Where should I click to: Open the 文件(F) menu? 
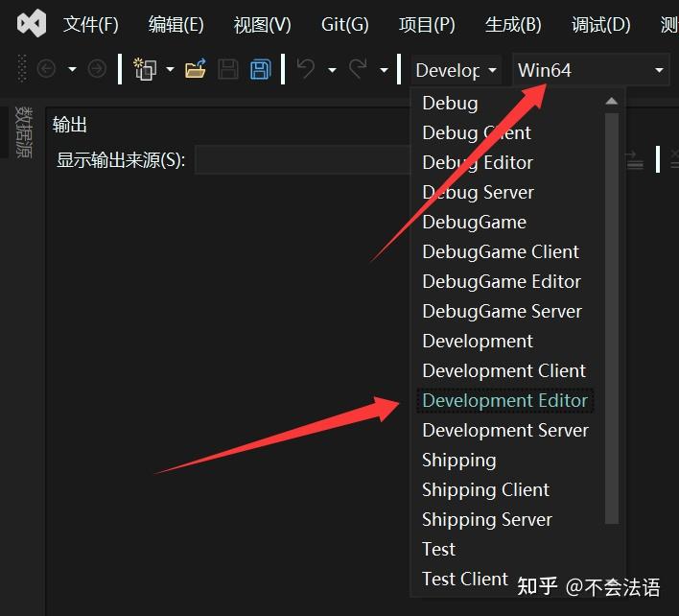point(91,24)
